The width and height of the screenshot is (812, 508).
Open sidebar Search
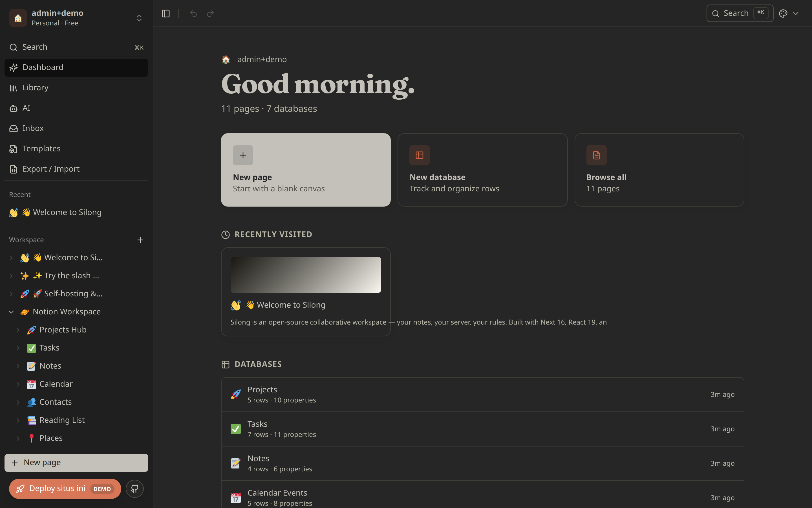click(76, 47)
